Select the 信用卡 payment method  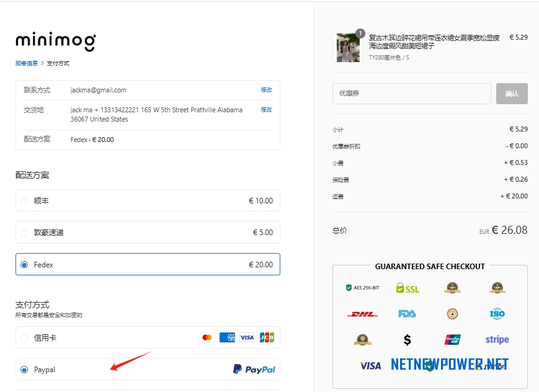click(24, 337)
